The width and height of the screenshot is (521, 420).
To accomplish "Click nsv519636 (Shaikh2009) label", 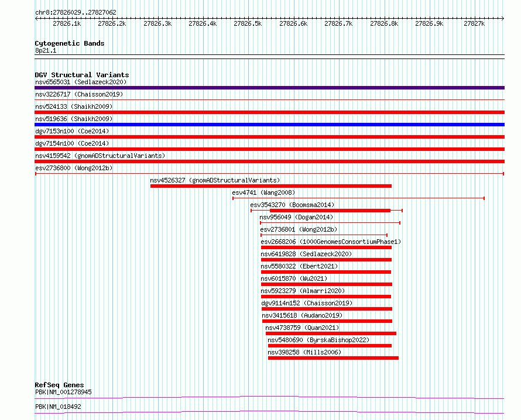I will (x=74, y=119).
